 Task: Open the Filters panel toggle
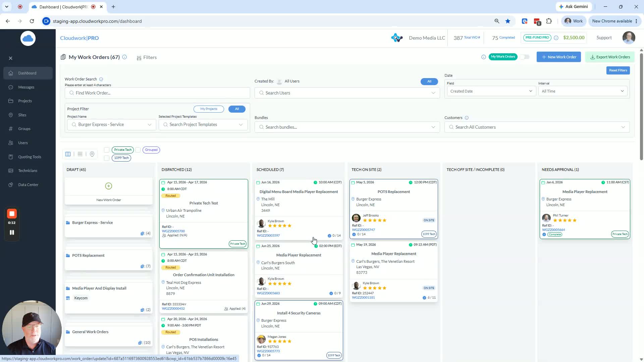pos(147,58)
